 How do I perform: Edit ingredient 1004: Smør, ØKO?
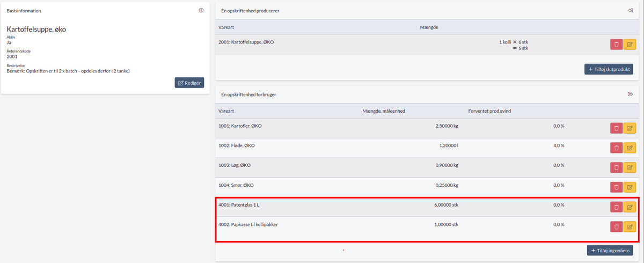pyautogui.click(x=630, y=187)
